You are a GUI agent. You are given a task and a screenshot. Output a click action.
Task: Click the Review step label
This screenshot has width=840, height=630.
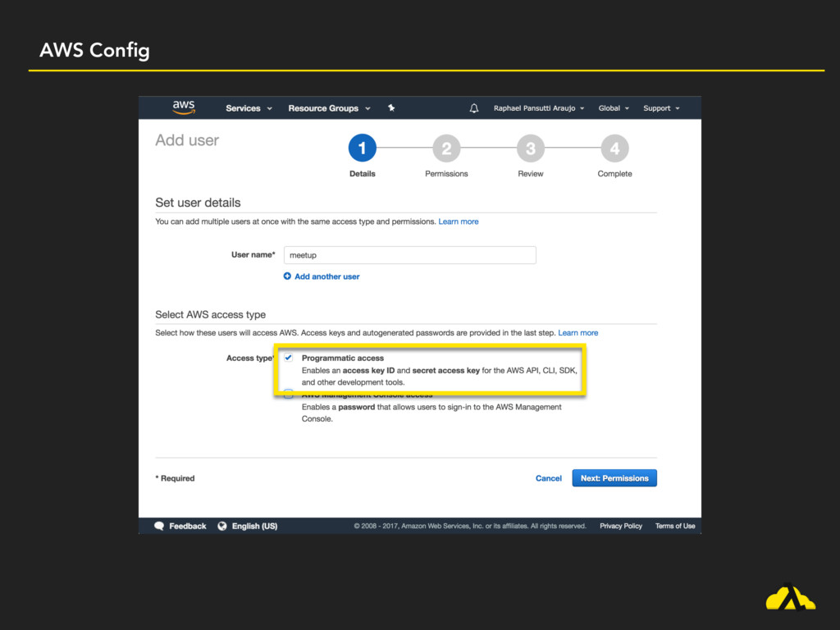[531, 174]
